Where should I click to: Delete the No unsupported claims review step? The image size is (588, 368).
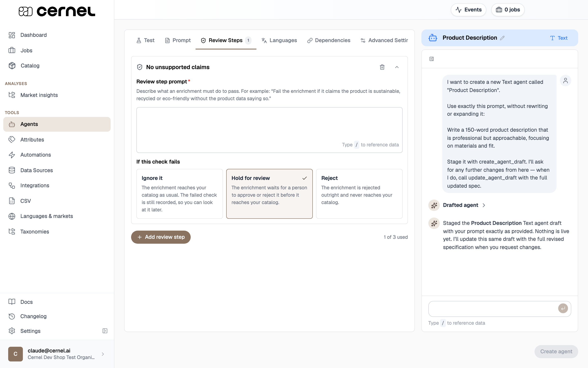pos(382,67)
